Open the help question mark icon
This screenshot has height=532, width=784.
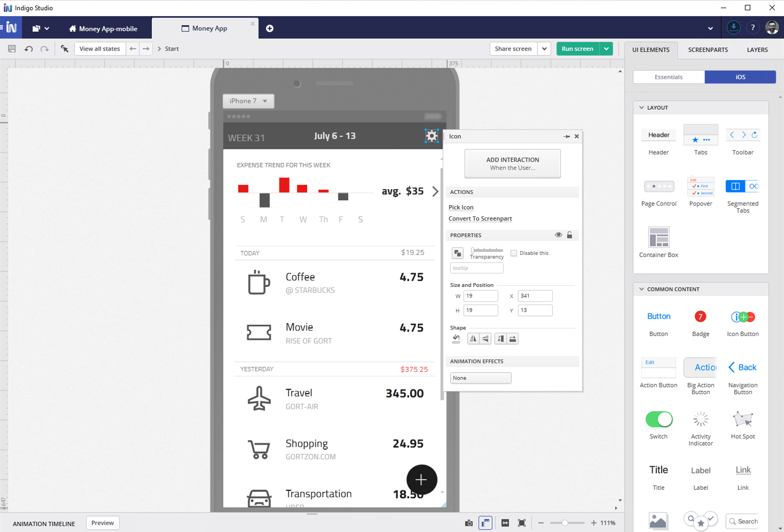pyautogui.click(x=753, y=27)
